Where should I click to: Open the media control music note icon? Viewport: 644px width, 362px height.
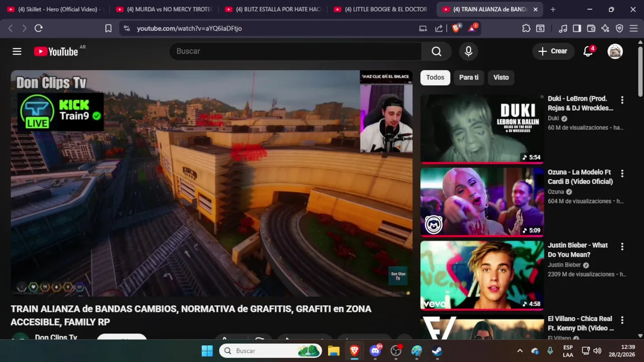[x=563, y=29]
